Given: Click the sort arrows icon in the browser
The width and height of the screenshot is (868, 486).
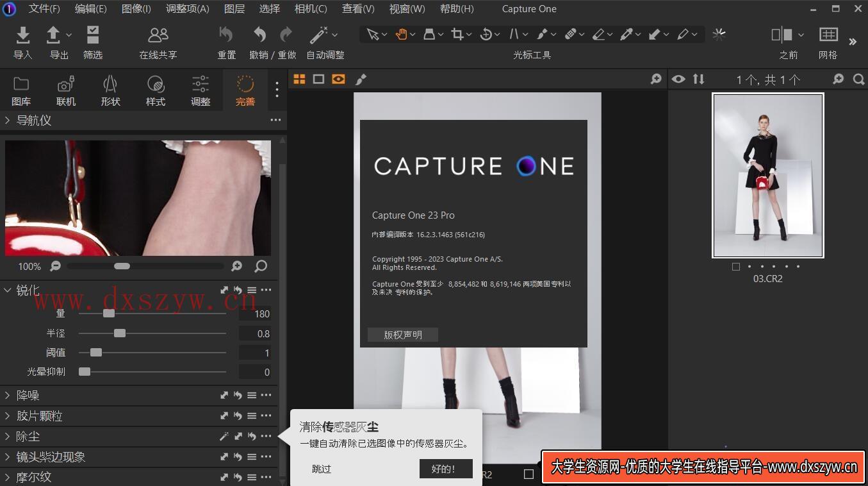Looking at the screenshot, I should coord(698,79).
